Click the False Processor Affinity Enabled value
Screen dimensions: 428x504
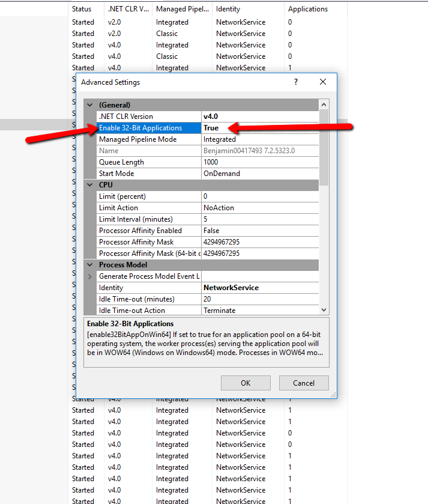260,231
